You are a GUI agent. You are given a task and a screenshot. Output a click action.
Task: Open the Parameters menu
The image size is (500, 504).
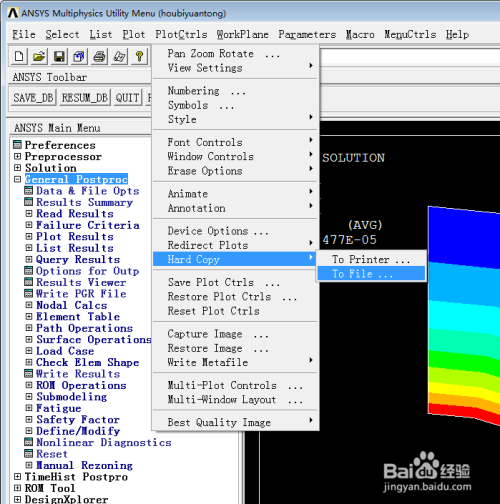307,34
